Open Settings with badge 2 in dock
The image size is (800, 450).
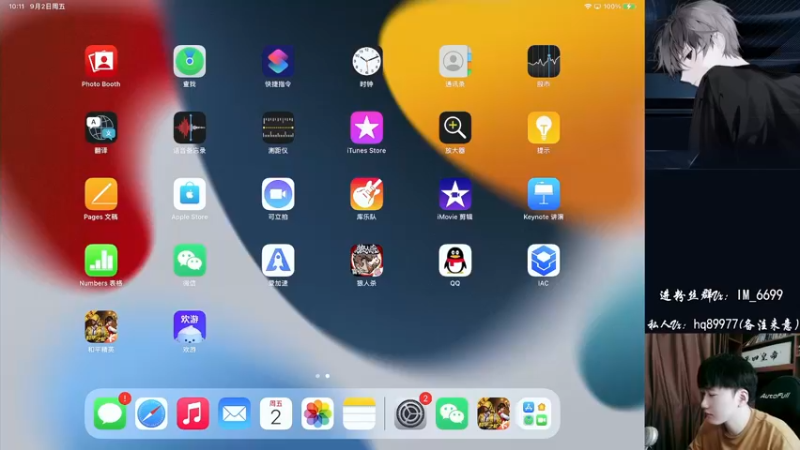click(410, 413)
